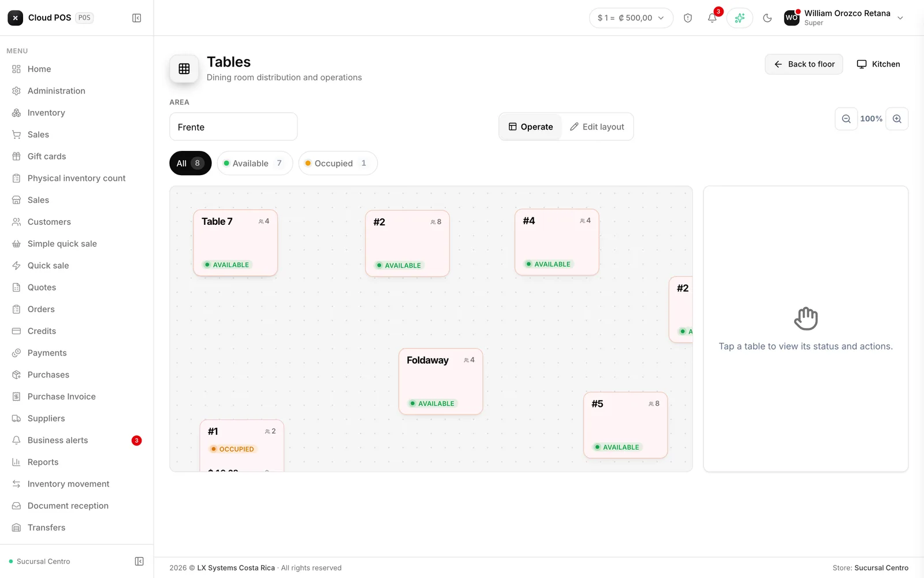Go to Home in the menu

click(77, 69)
